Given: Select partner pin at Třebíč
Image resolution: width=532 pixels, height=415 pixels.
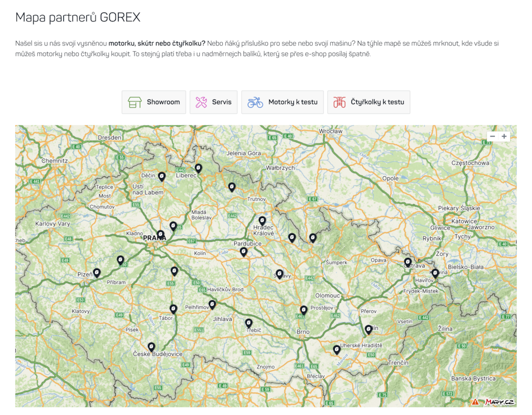Looking at the screenshot, I should click(x=249, y=323).
